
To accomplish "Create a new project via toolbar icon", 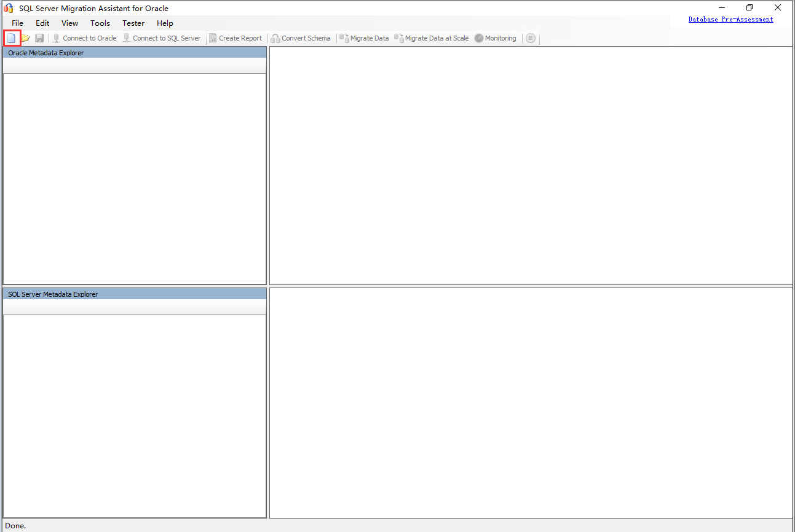I will point(12,38).
